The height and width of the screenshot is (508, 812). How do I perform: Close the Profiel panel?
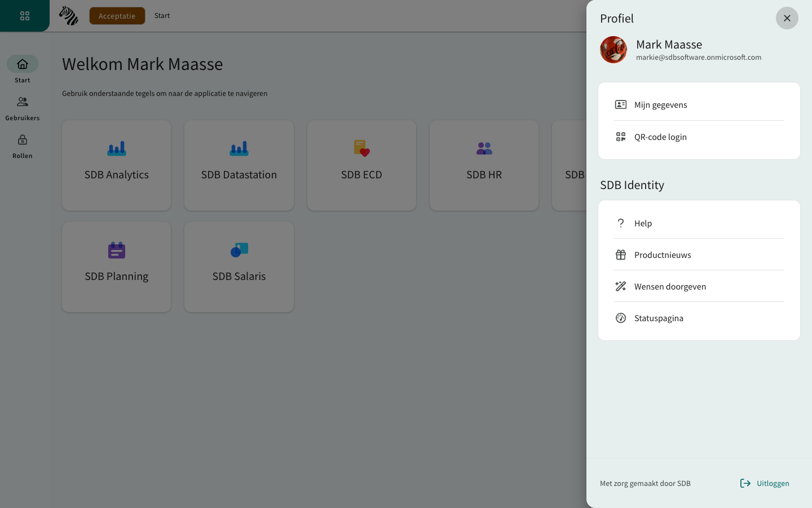787,18
